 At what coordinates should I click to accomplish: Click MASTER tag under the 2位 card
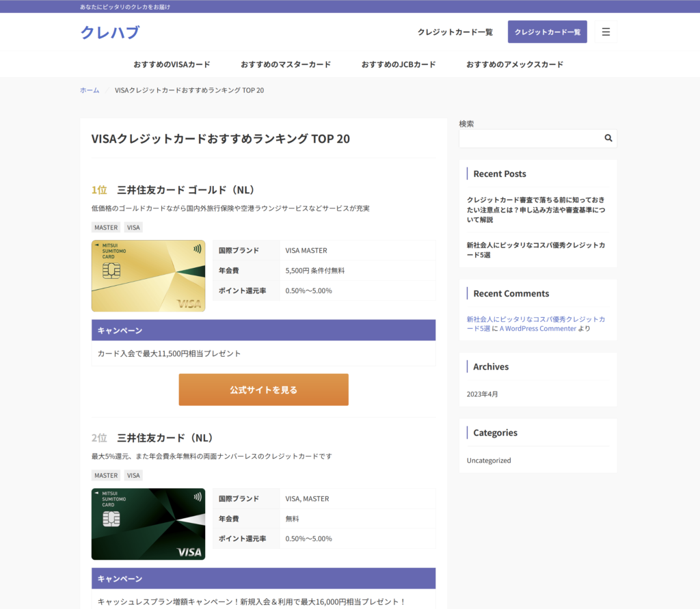point(106,476)
